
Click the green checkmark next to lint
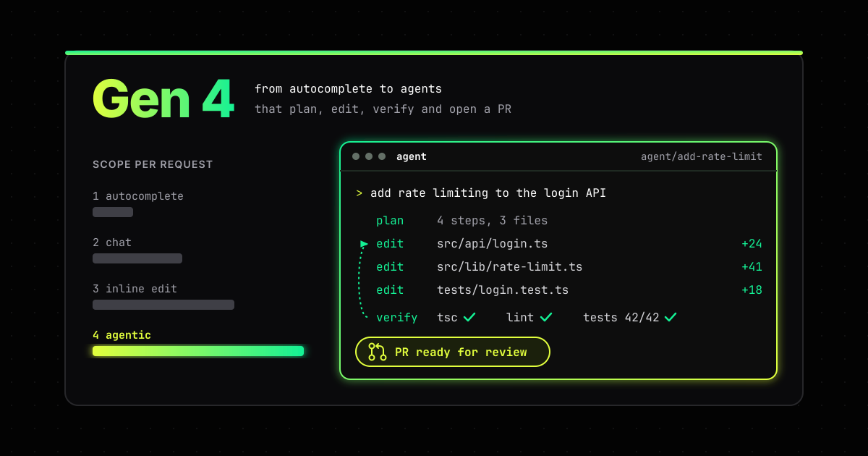pyautogui.click(x=546, y=317)
